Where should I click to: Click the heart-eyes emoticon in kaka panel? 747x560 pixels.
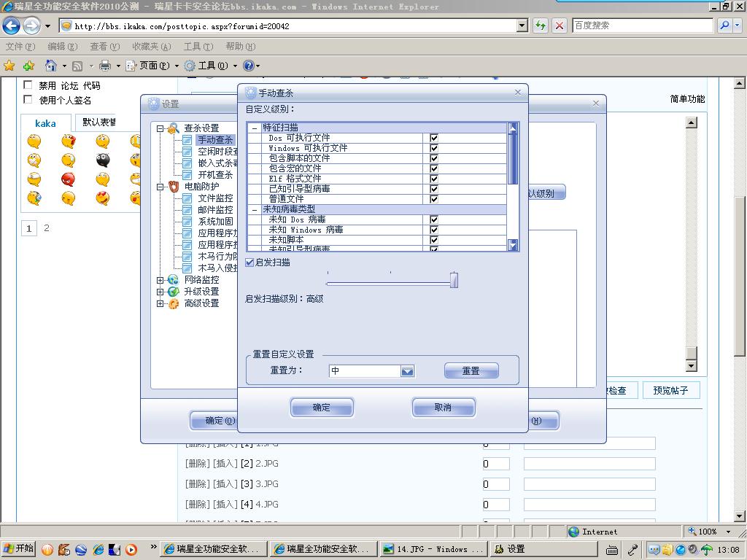[102, 198]
